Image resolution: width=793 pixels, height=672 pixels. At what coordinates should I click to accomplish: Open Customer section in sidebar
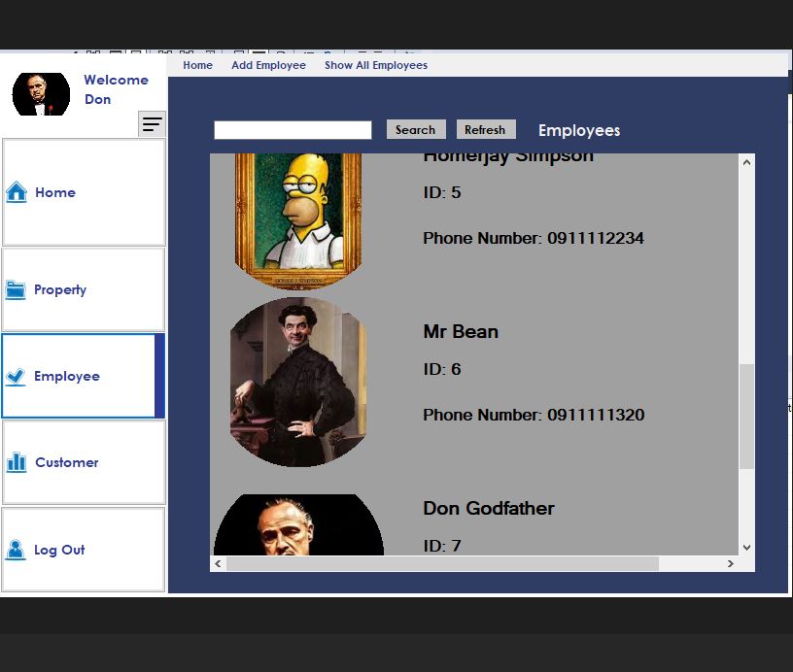tap(84, 462)
